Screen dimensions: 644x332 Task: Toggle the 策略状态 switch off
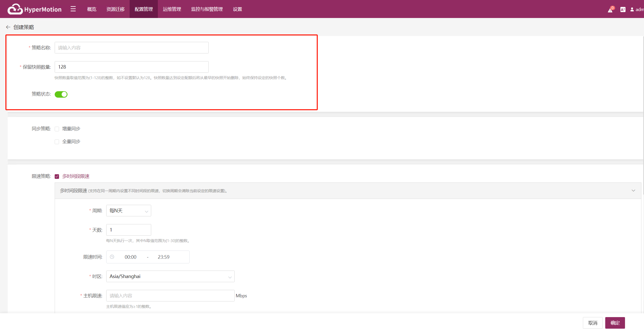tap(61, 94)
